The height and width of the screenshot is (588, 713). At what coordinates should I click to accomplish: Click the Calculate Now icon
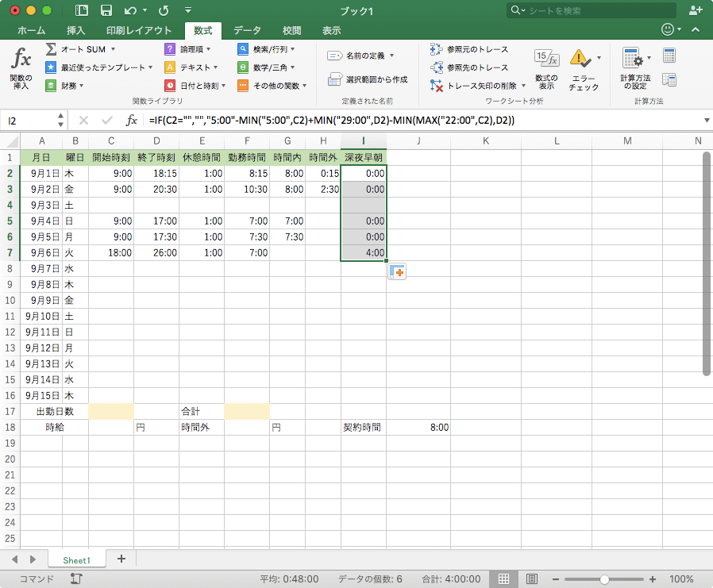click(x=669, y=56)
